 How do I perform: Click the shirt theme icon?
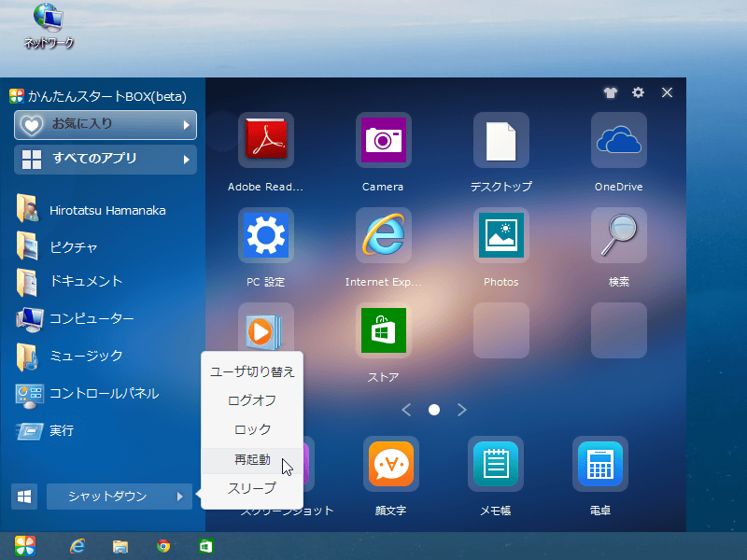click(x=611, y=93)
